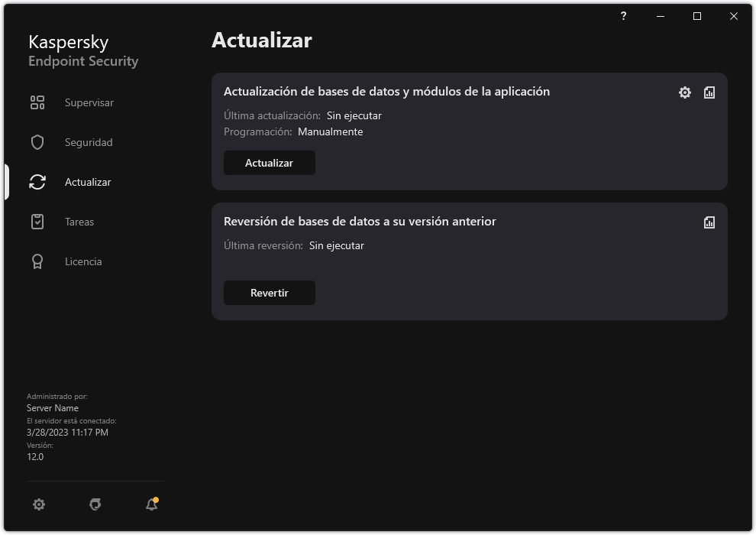Viewport: 756px width, 535px height.
Task: Click the Licencia ribbon icon
Action: pos(37,261)
